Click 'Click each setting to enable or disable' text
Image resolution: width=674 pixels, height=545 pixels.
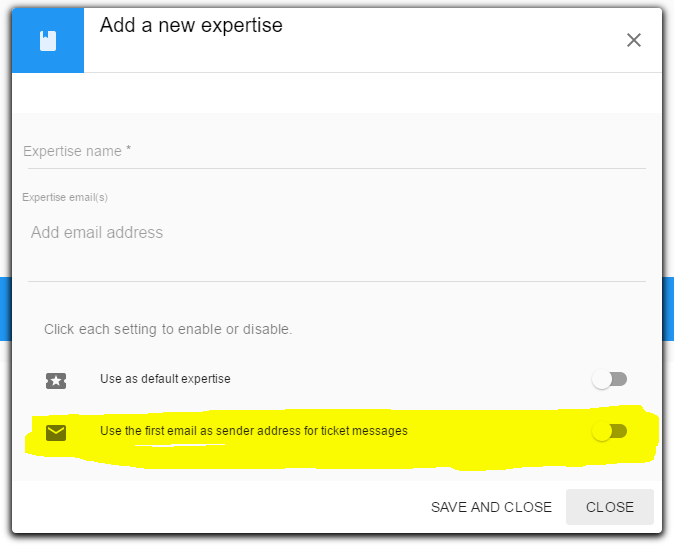(x=168, y=329)
